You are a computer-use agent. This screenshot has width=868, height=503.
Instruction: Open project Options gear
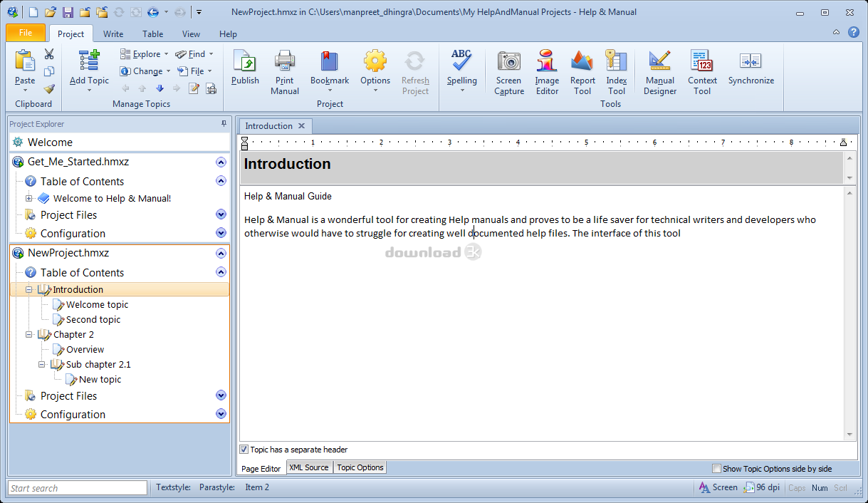tap(375, 61)
